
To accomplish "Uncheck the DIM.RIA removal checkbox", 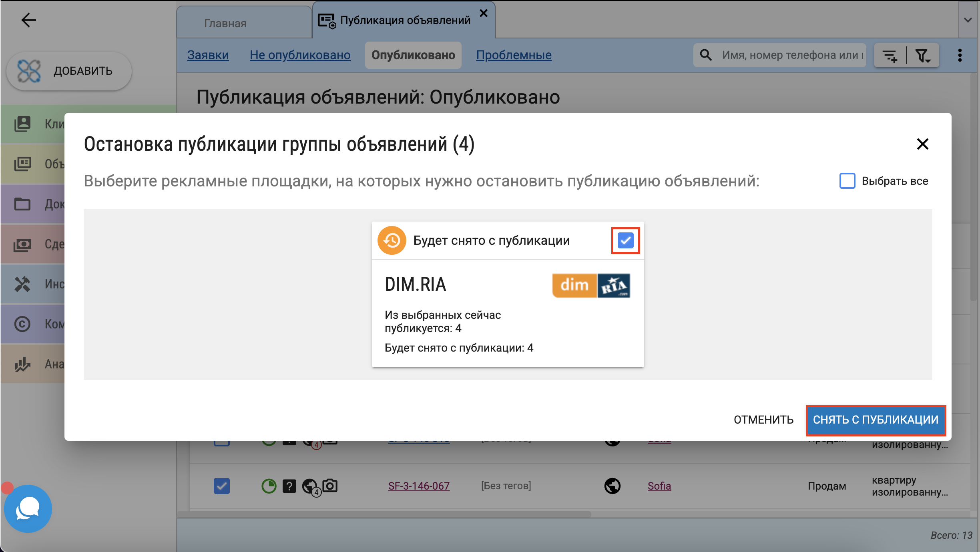I will tap(625, 240).
